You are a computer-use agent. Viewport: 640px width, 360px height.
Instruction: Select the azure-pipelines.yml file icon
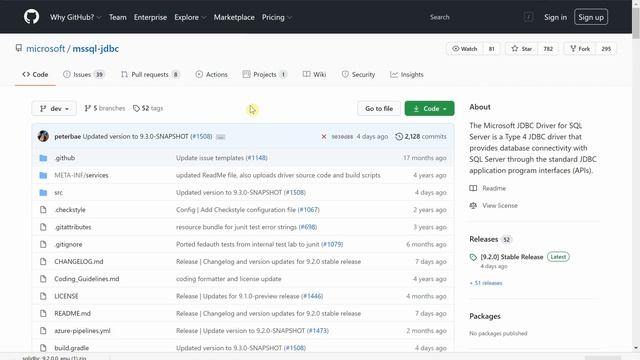coord(43,331)
